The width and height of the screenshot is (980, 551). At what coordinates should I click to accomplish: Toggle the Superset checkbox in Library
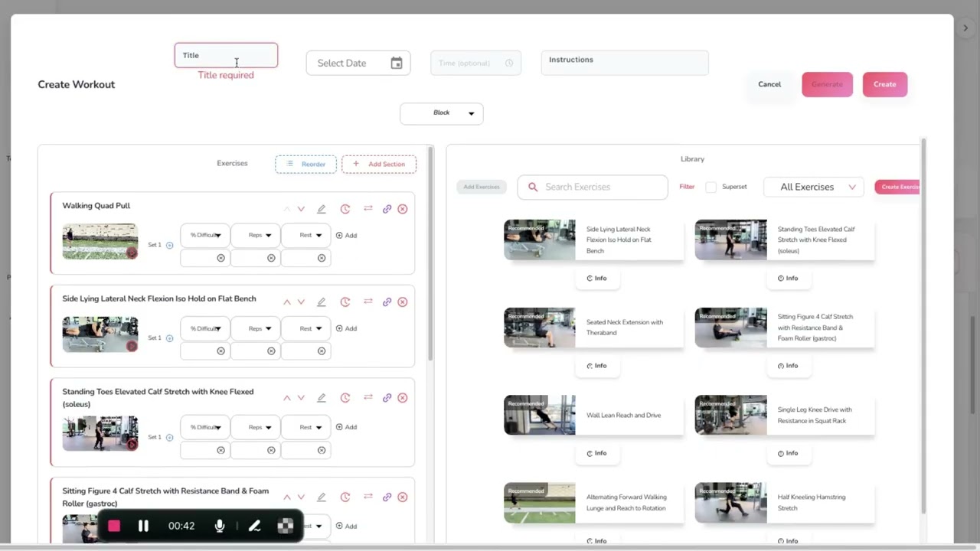pyautogui.click(x=710, y=187)
